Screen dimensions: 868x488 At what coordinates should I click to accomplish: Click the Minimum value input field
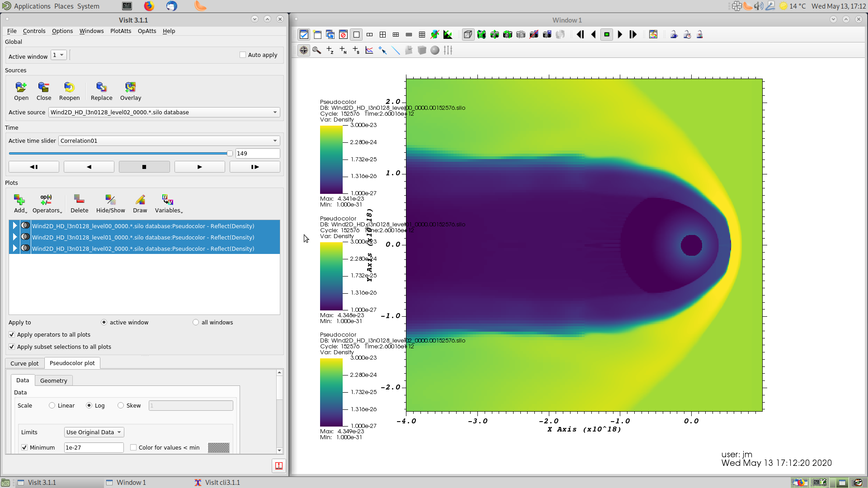point(94,447)
